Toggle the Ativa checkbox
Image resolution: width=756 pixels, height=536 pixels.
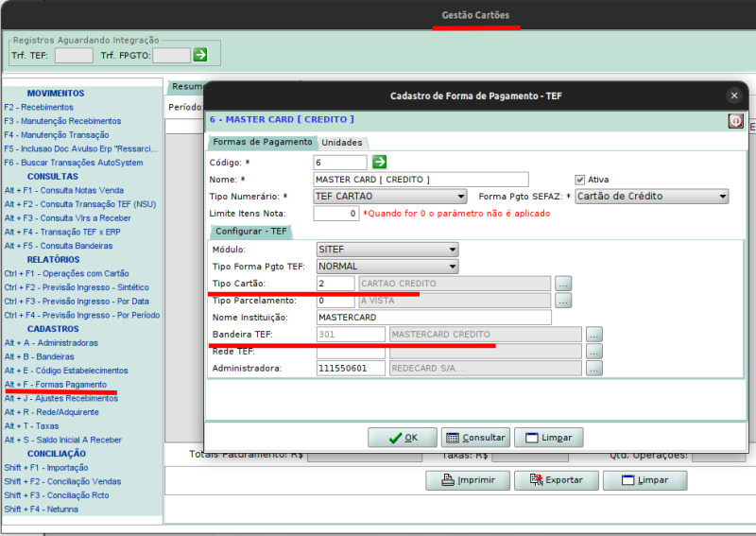[580, 180]
